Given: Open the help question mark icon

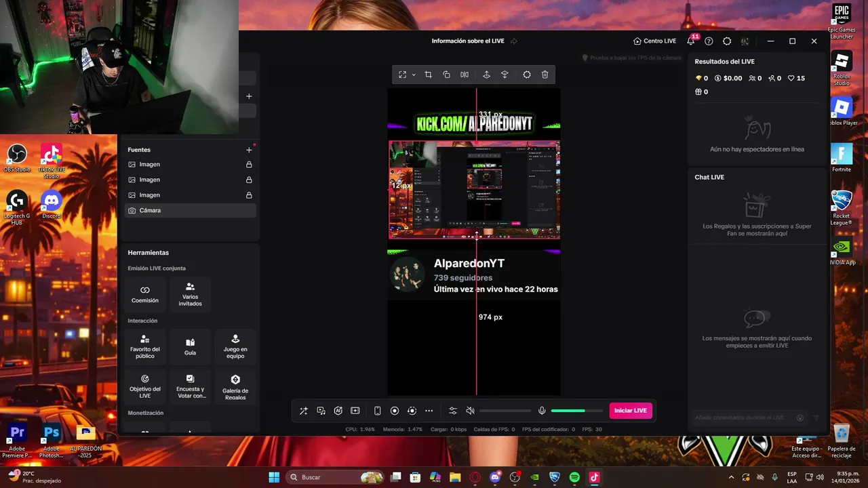Looking at the screenshot, I should 709,41.
